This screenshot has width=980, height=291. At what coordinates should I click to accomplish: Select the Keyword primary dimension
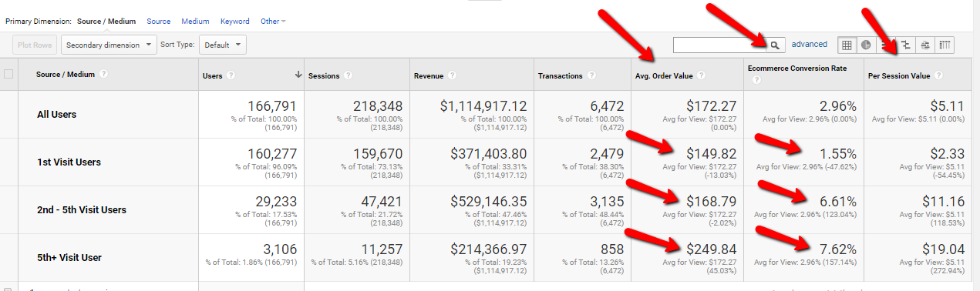click(x=234, y=22)
